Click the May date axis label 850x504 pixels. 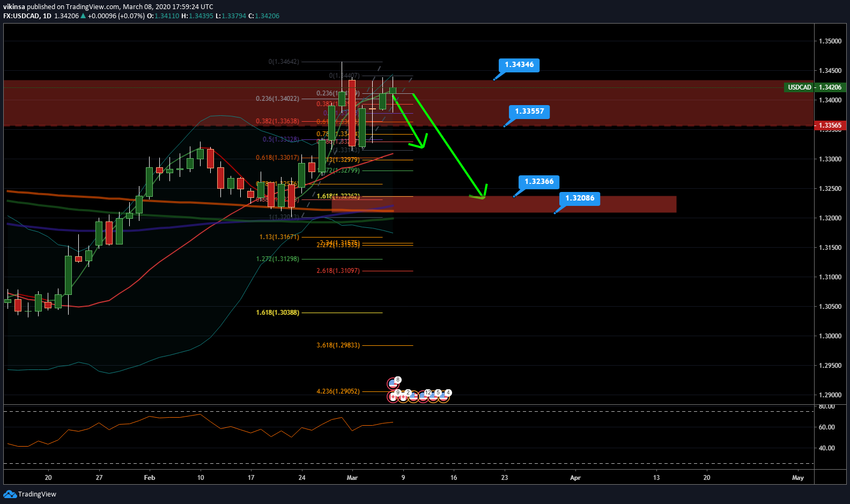tap(798, 478)
